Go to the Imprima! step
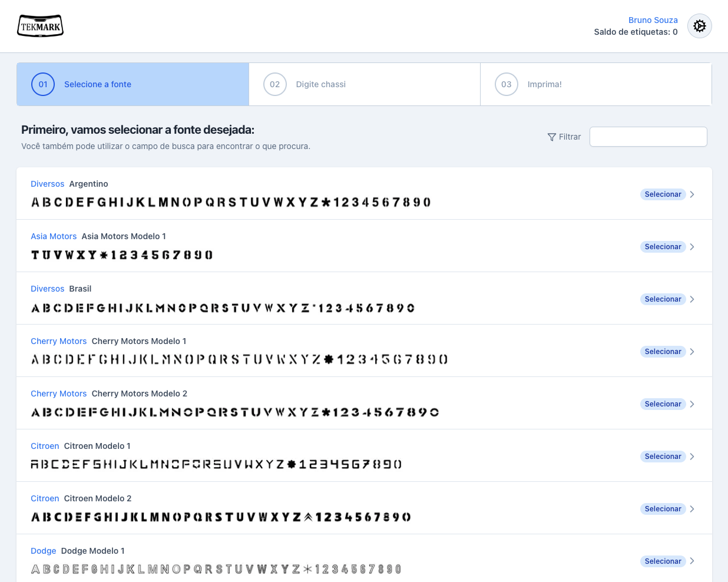The height and width of the screenshot is (582, 728). (544, 84)
